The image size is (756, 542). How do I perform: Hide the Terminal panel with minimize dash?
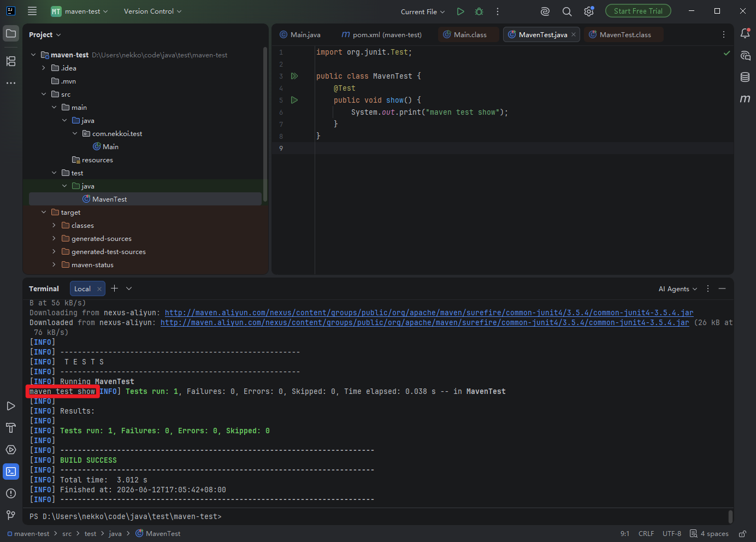coord(722,288)
